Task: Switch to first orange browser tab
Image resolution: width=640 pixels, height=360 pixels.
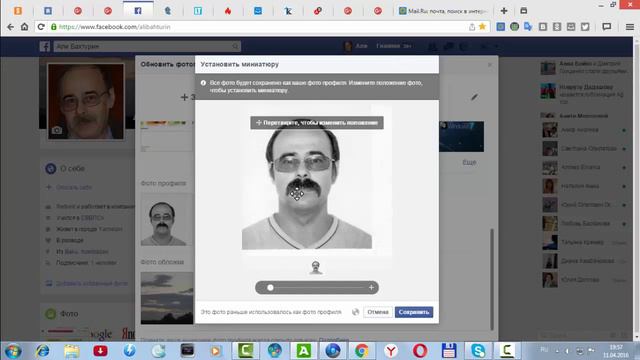Action: (x=18, y=11)
